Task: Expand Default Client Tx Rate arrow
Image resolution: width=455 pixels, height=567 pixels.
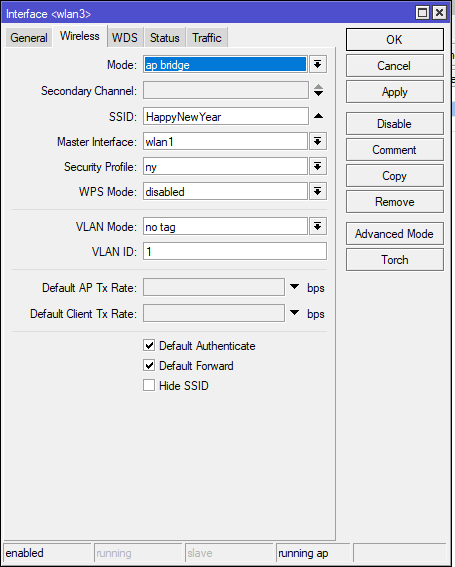Action: (x=295, y=313)
